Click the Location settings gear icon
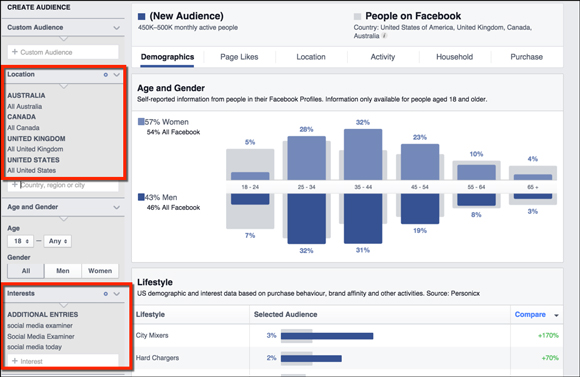The width and height of the screenshot is (580, 377). [x=106, y=75]
